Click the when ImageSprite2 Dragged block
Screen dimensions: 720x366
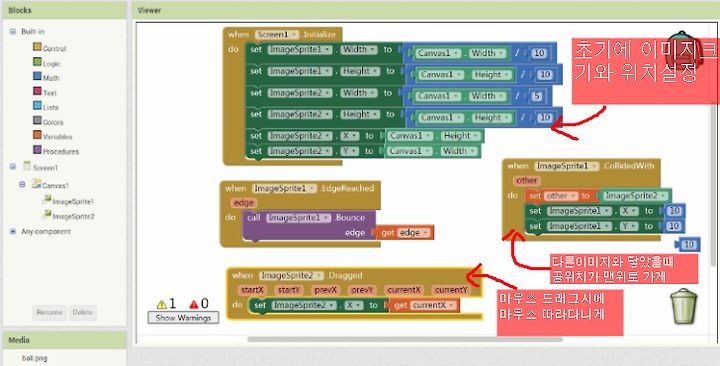click(354, 294)
